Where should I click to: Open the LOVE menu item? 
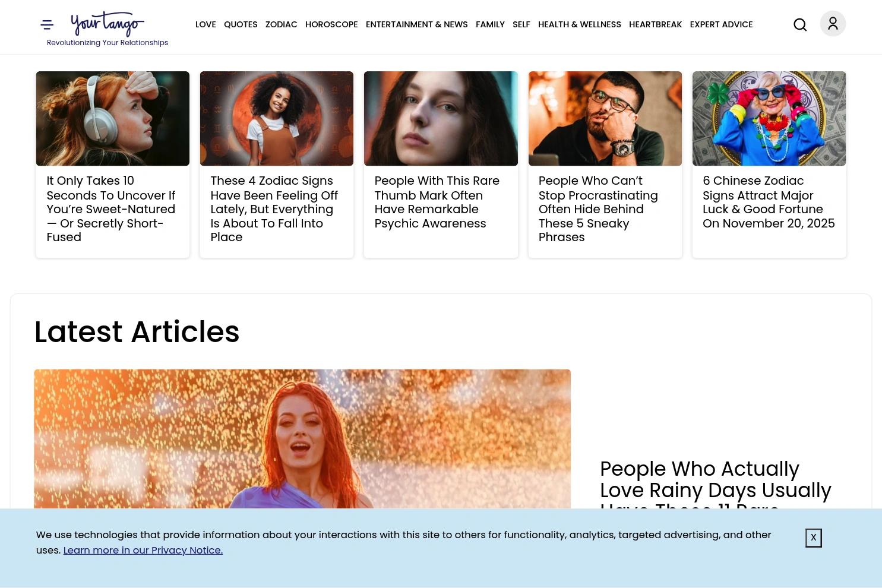[x=206, y=24]
